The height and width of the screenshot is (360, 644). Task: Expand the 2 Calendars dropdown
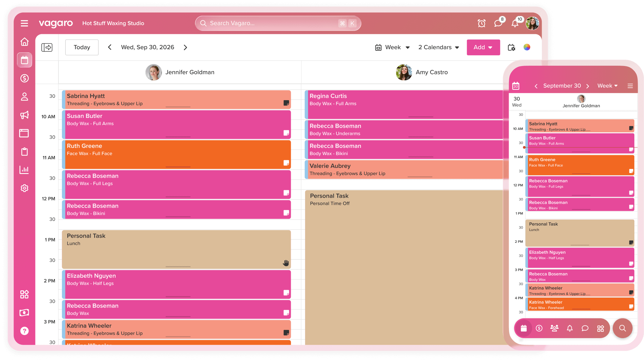pos(439,47)
